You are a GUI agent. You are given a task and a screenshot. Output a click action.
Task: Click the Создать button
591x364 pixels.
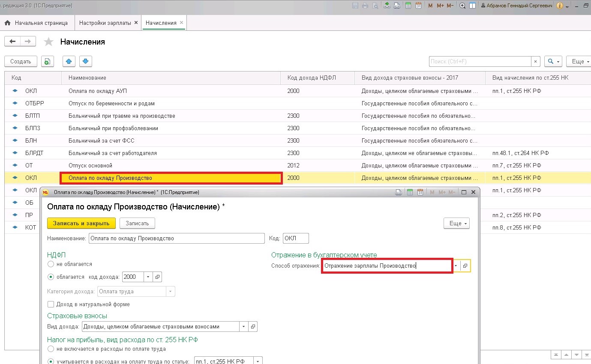(x=21, y=61)
